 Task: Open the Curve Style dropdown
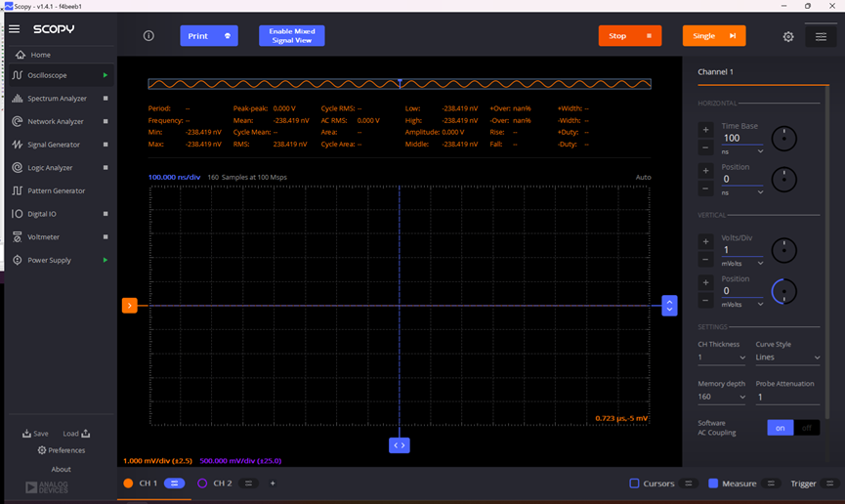point(787,357)
